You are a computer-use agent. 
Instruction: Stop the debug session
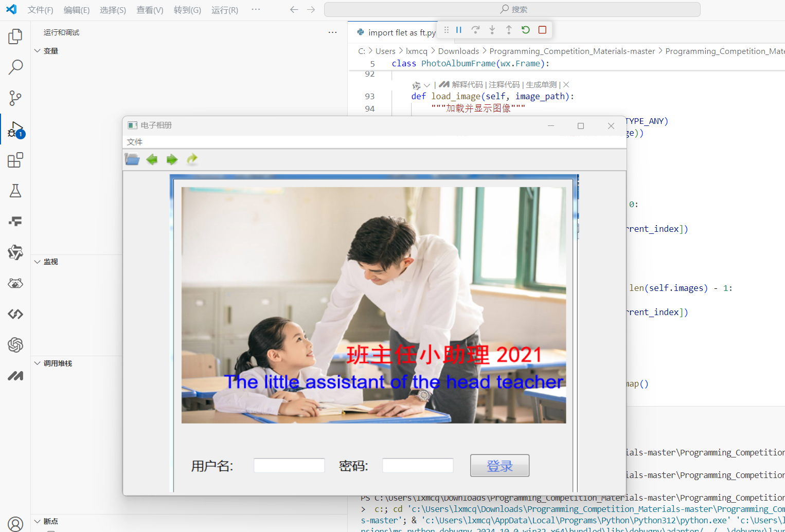542,30
